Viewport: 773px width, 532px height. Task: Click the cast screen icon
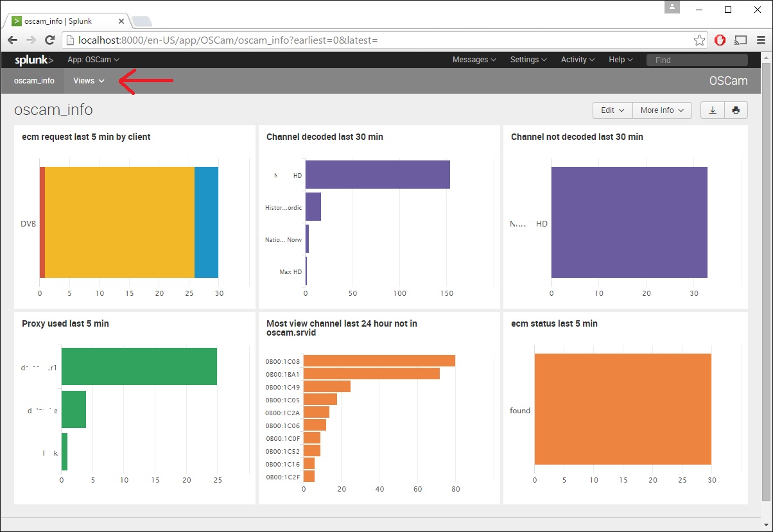(740, 40)
